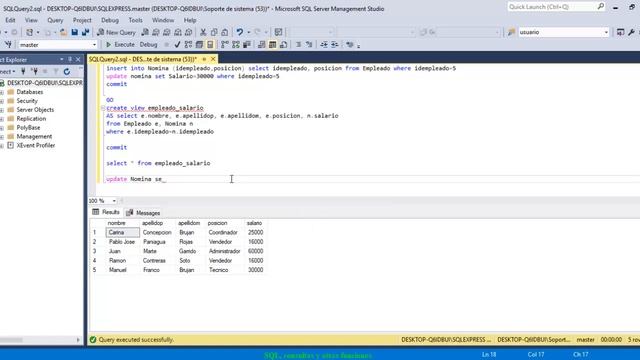Expand the Server Objects node

tap(2, 110)
